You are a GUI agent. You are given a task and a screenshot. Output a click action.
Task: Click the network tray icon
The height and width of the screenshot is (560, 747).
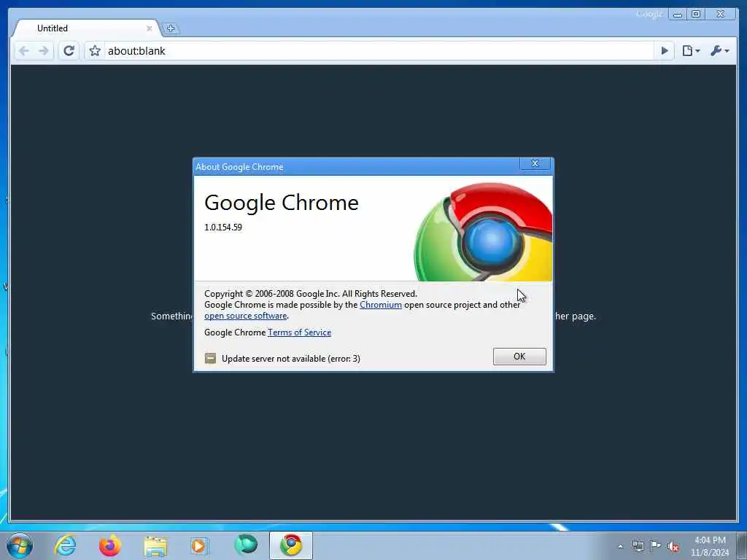point(638,546)
